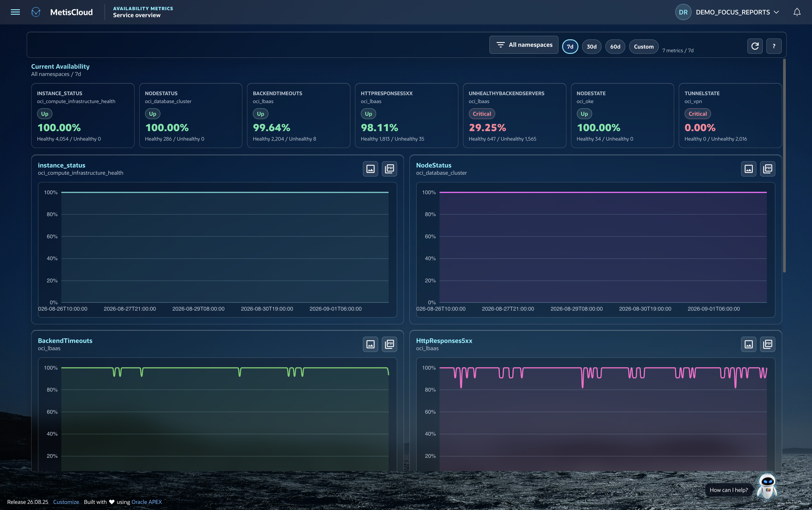Export HttpResponses5xx chart as PDF

[x=767, y=344]
